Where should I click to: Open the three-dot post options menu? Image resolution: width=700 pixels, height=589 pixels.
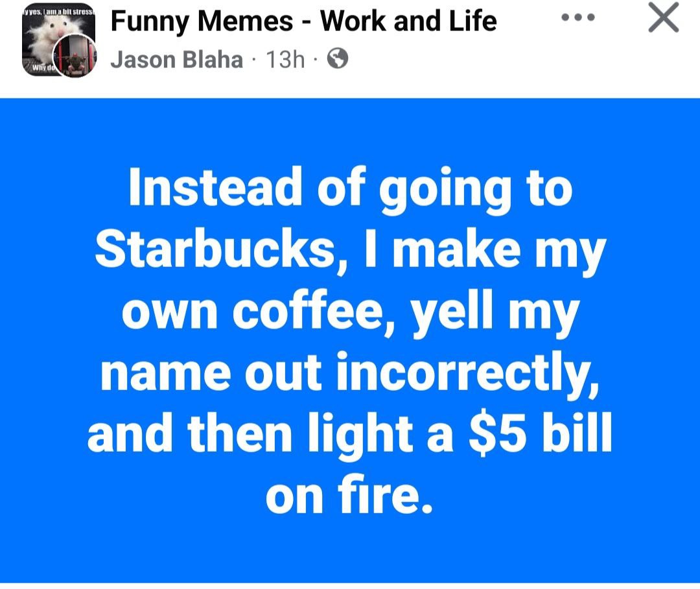(x=578, y=18)
